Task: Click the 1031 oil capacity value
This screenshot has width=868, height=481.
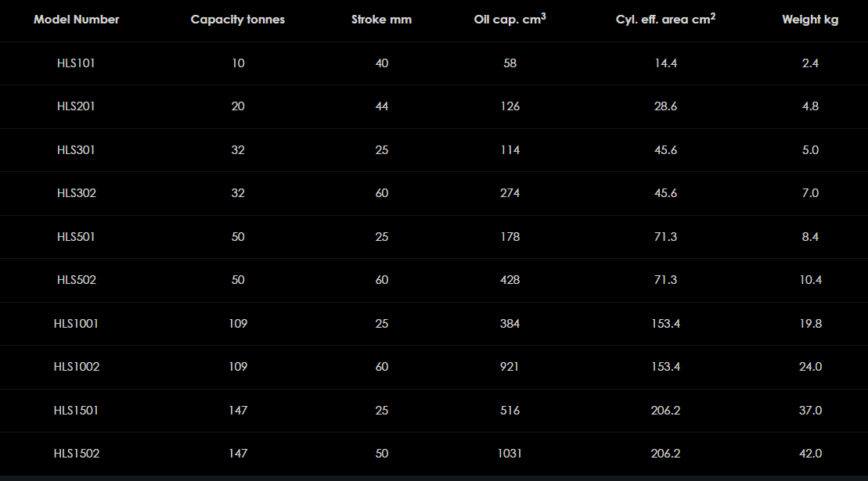Action: [x=510, y=454]
